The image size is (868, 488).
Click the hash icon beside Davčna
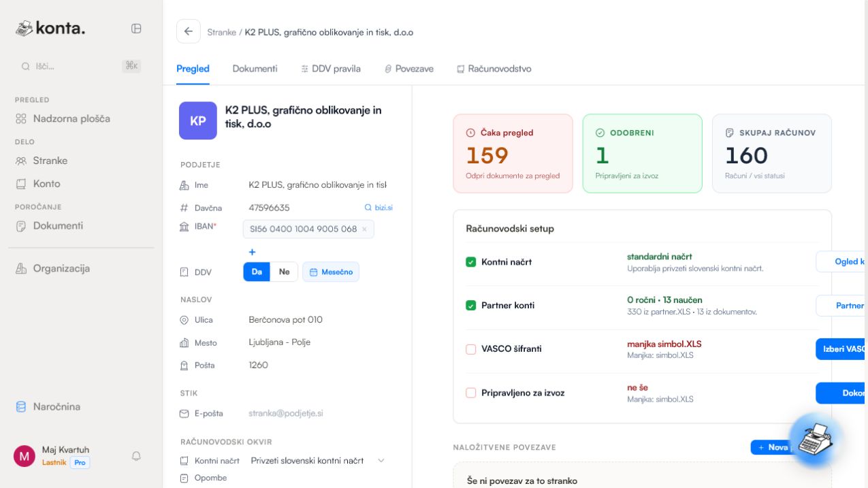coord(184,208)
